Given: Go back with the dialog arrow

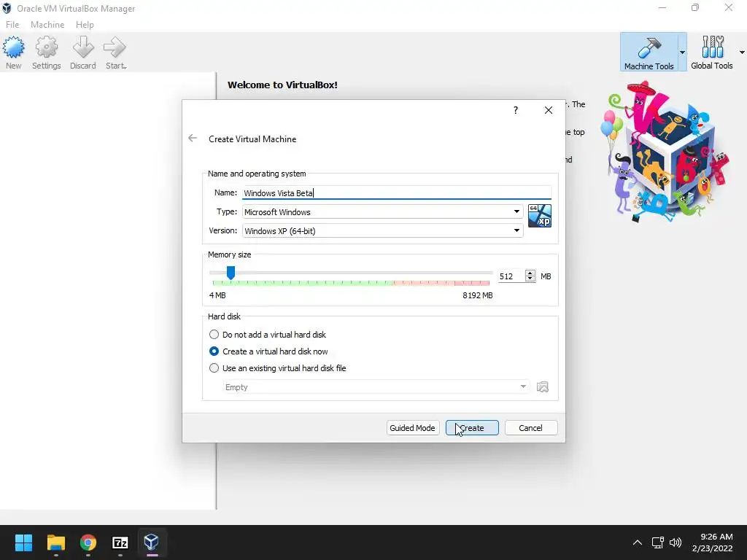Looking at the screenshot, I should tap(193, 138).
